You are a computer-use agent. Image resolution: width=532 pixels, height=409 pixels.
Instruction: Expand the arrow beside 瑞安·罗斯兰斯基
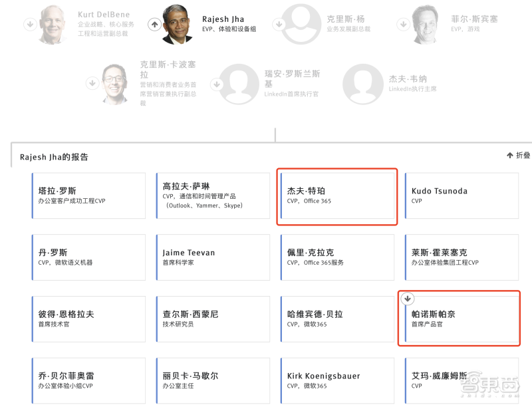click(x=217, y=84)
